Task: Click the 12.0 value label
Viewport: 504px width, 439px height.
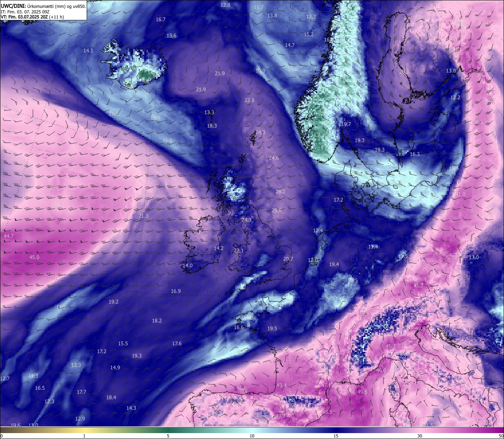Action: 313,260
